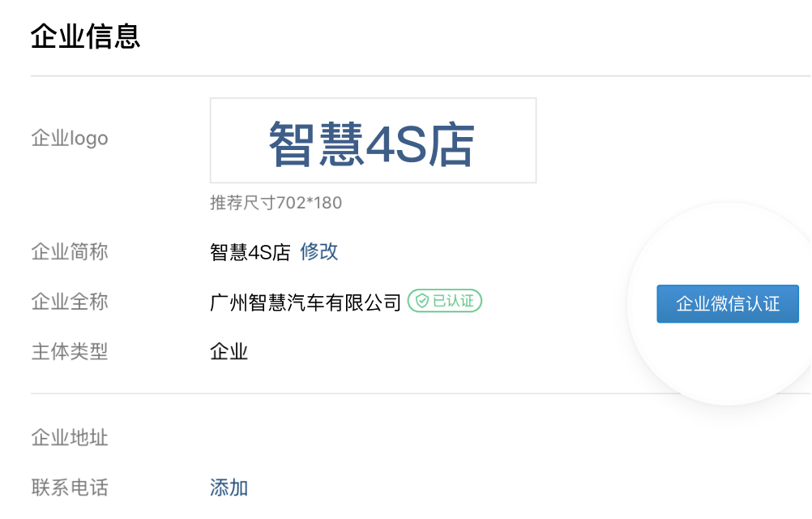Click the 企业微信认证 blue button
This screenshot has width=812, height=519.
click(x=727, y=303)
